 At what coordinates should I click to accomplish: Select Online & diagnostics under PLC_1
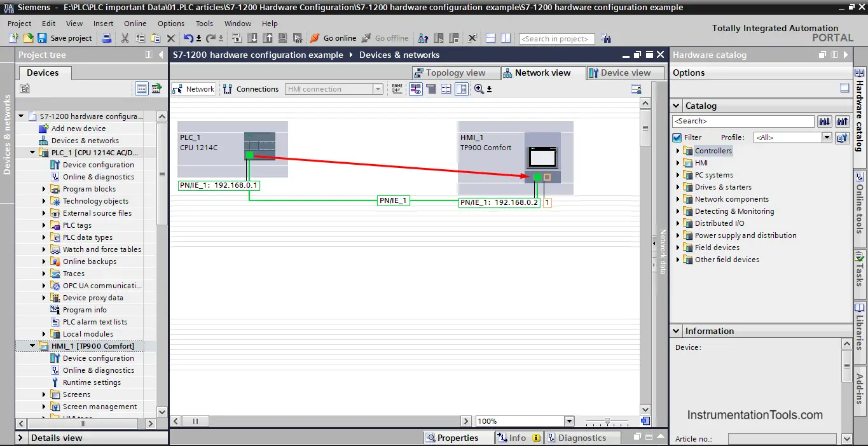point(98,177)
